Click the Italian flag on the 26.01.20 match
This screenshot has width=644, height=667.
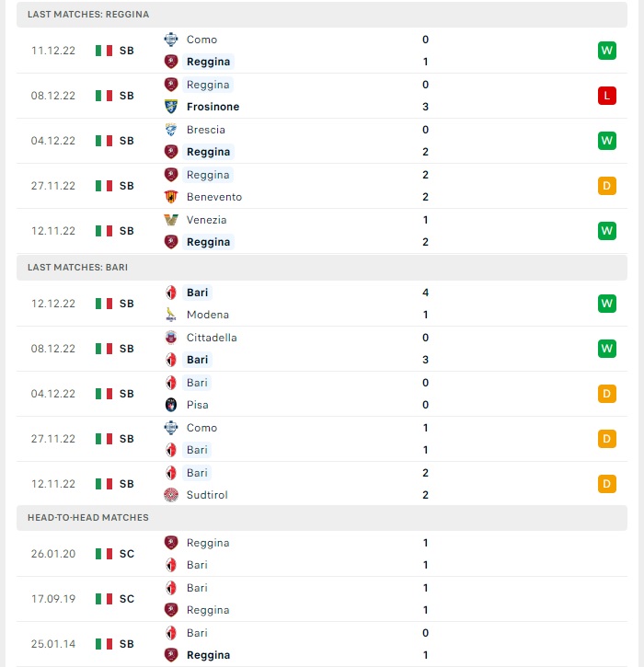(104, 554)
